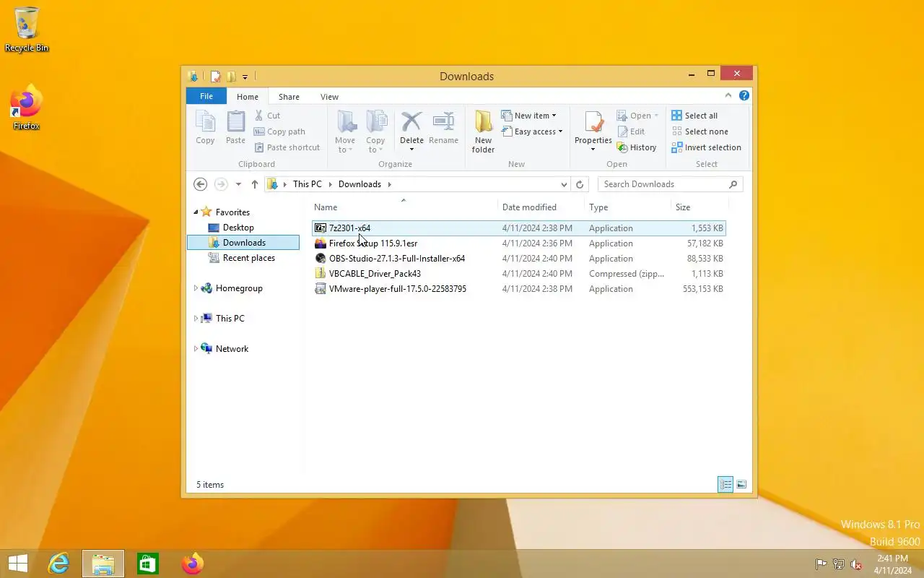
Task: Click the Move to button
Action: (345, 131)
